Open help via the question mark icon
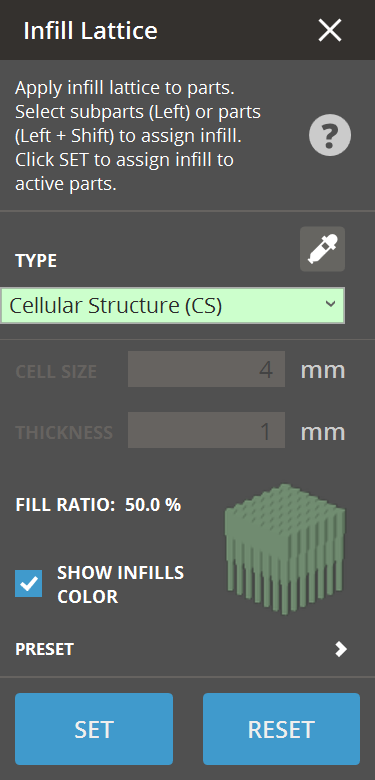Viewport: 375px width, 780px height. coord(330,135)
